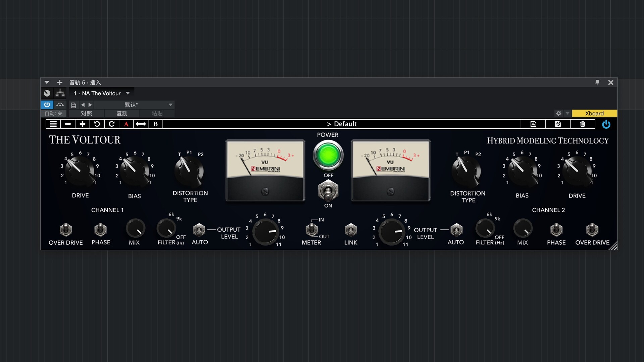Copy A to B with arrows button

(141, 124)
